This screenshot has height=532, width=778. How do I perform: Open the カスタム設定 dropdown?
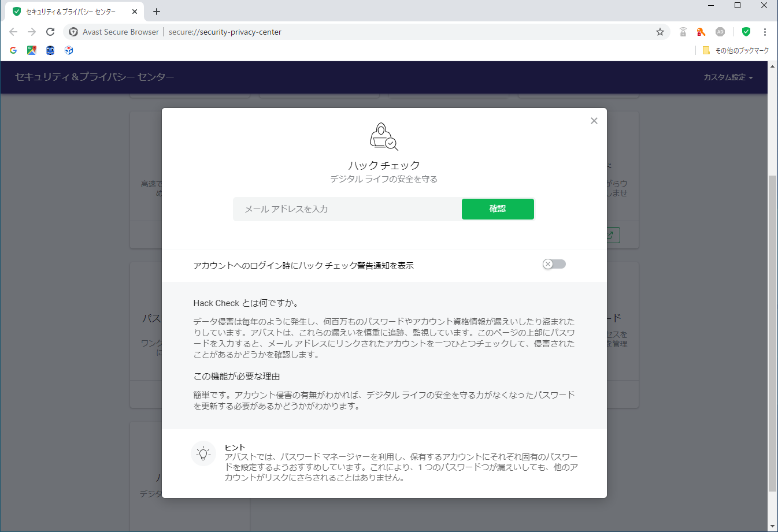point(728,77)
